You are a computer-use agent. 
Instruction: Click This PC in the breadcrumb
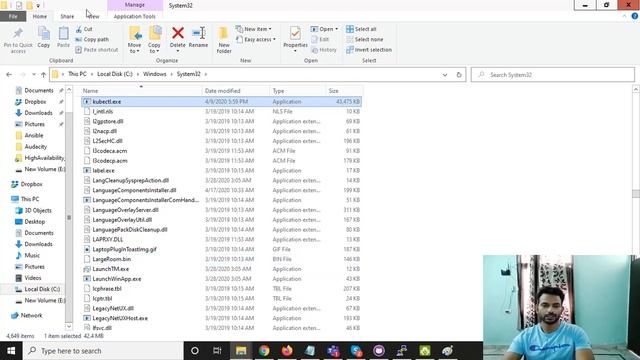(x=77, y=74)
